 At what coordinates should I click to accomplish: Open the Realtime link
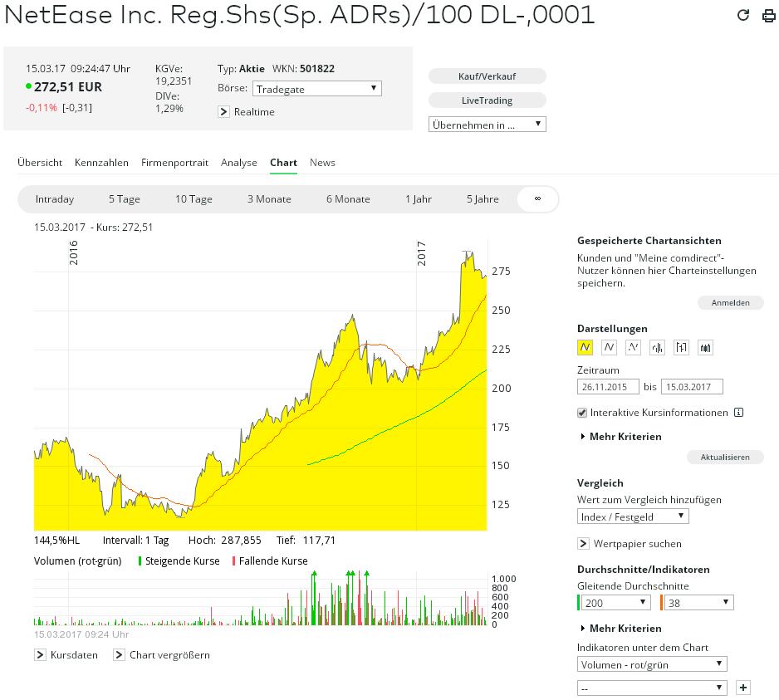[254, 112]
